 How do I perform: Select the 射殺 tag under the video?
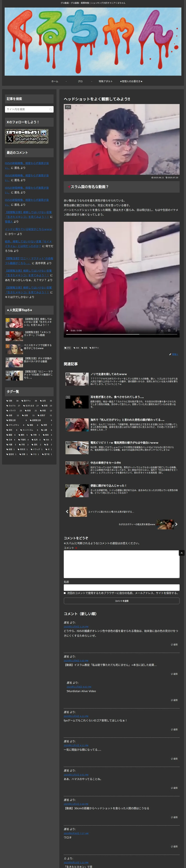(84, 348)
